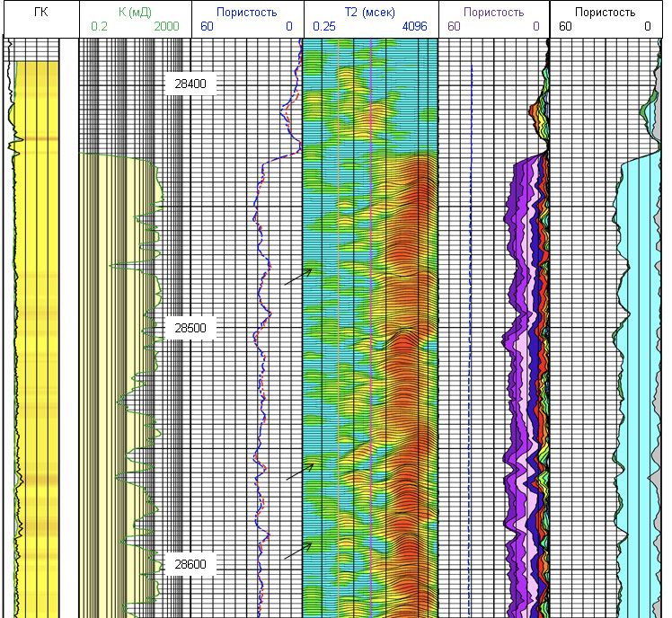Click the 2000 maximum permeability scale value
This screenshot has width=672, height=618.
(x=167, y=27)
